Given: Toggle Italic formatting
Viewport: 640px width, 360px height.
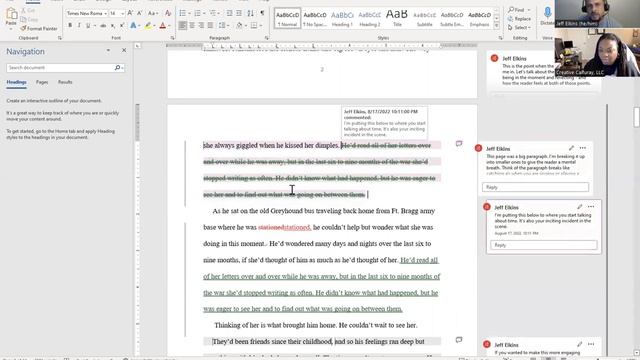Looking at the screenshot, I should pyautogui.click(x=79, y=26).
